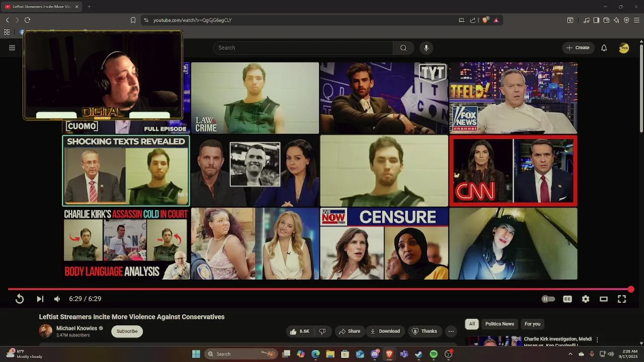Bookmark this page
Screen dimensions: 644x362
pos(133,20)
